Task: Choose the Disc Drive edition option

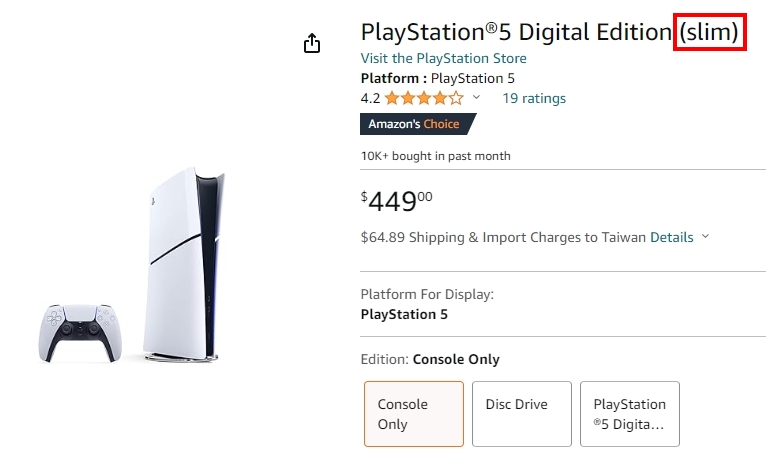Action: (x=521, y=414)
